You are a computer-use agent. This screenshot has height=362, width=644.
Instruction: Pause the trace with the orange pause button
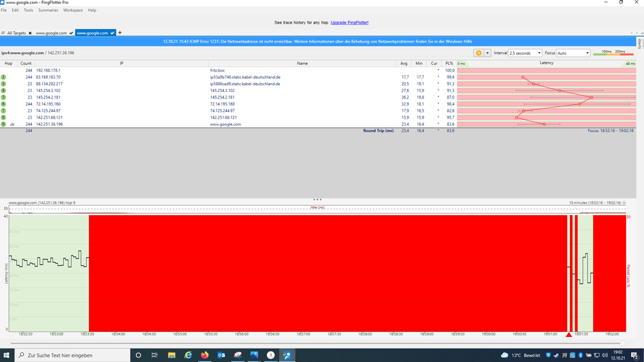(x=478, y=53)
